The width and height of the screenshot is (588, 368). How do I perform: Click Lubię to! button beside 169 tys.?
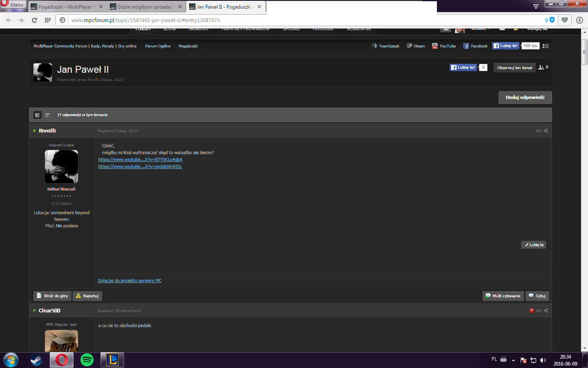click(506, 46)
